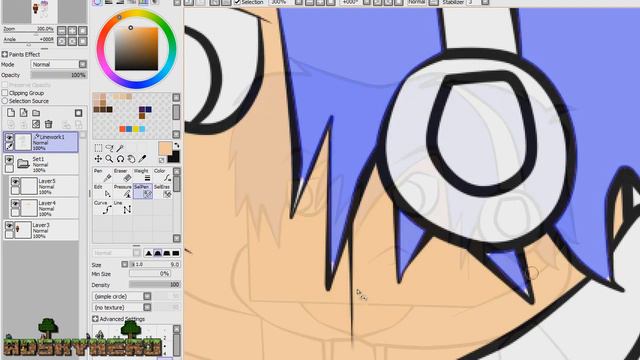Tick the link box under Layer5's eye

16,191
